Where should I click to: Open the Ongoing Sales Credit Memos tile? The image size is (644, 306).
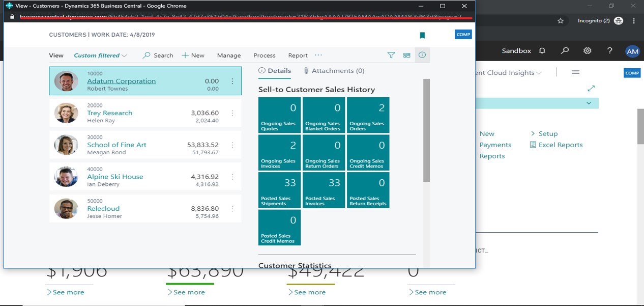click(368, 152)
